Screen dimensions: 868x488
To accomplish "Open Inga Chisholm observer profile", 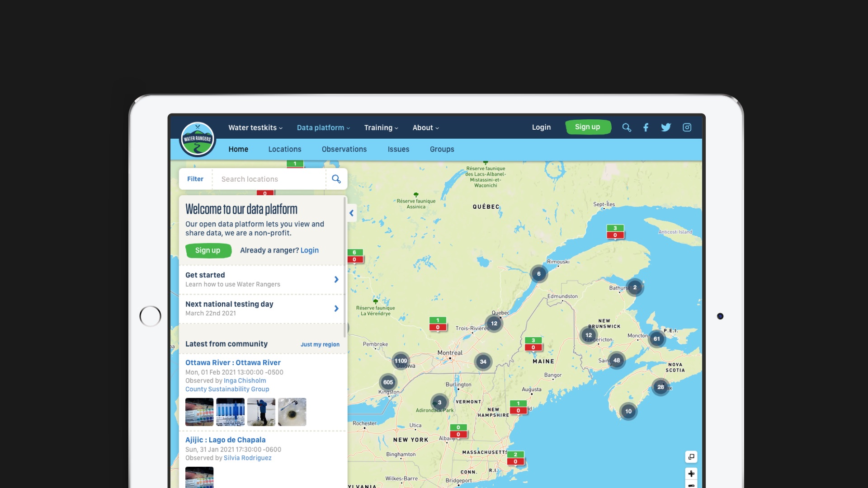I will click(245, 380).
